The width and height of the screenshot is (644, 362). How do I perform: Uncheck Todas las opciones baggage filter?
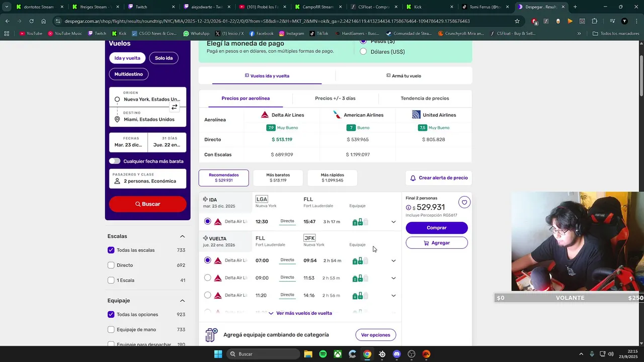coord(111,314)
